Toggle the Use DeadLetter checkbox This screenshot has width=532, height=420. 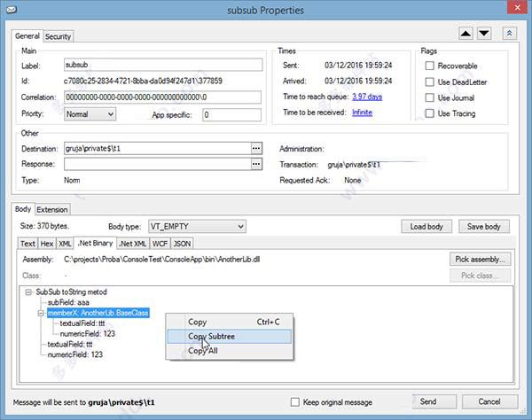coord(429,82)
